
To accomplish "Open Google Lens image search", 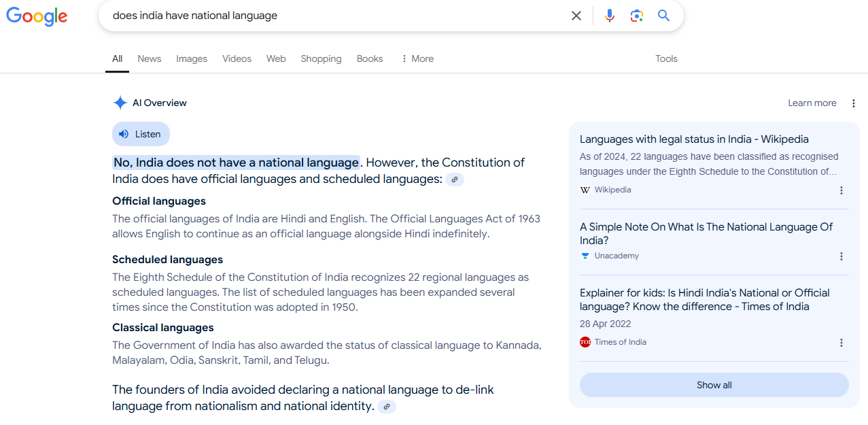I will (636, 15).
